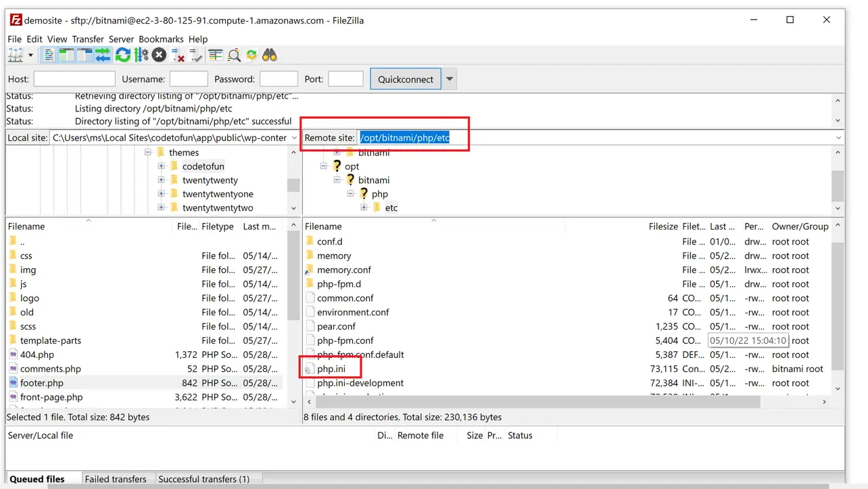Open the View menu

[x=57, y=39]
